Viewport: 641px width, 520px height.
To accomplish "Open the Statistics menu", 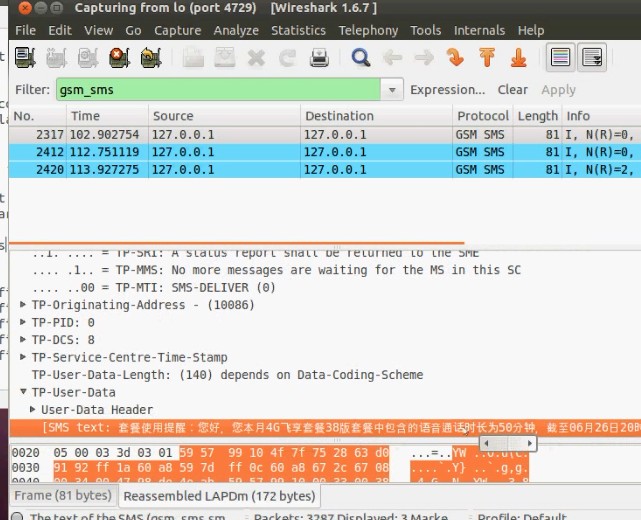I will coord(298,30).
